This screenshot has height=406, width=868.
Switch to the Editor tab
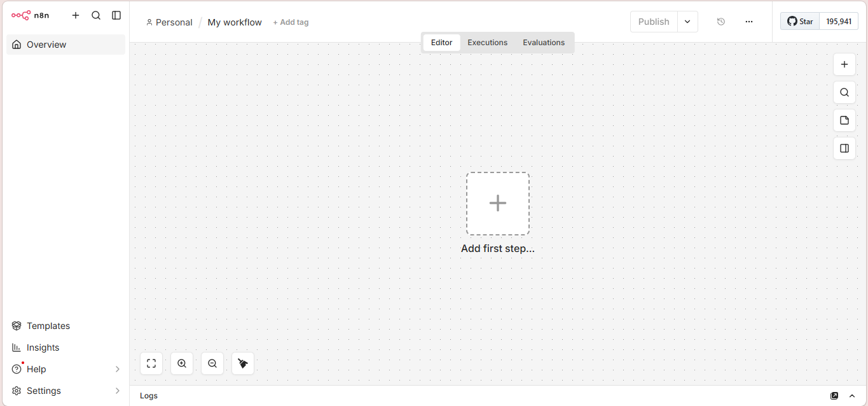click(x=441, y=43)
